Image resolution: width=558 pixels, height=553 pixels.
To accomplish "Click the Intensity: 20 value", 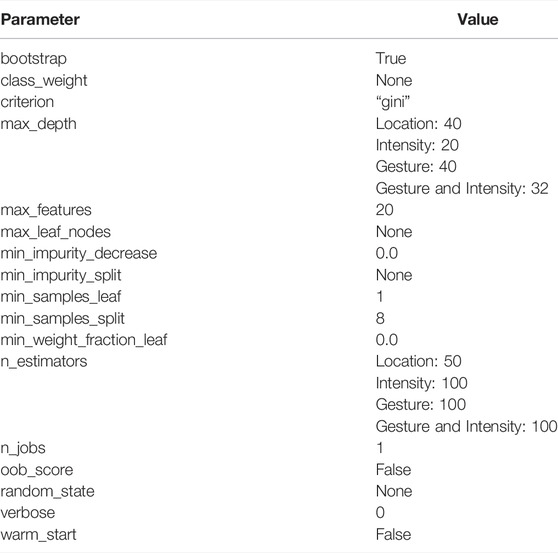I will pos(417,145).
